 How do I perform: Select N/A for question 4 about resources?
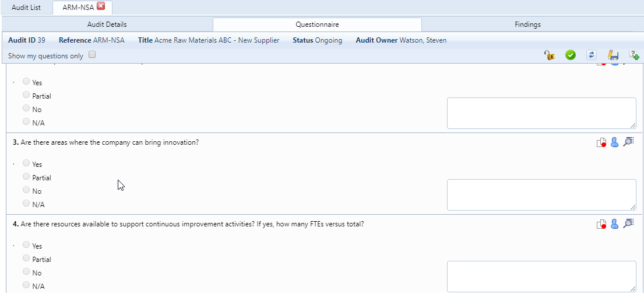tap(26, 285)
